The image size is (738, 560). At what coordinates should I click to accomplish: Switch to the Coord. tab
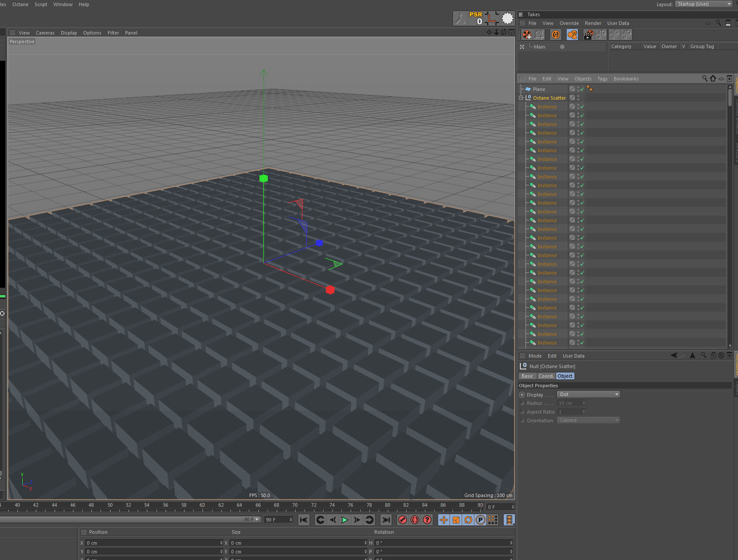[x=546, y=376]
